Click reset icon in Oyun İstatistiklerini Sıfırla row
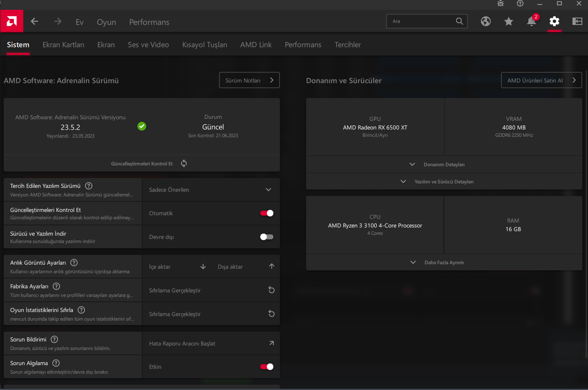 click(271, 314)
